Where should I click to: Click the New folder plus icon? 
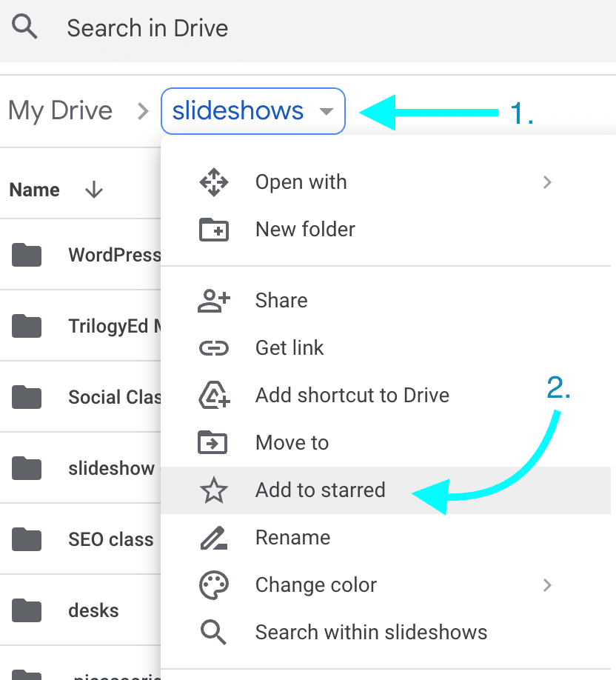(x=214, y=230)
